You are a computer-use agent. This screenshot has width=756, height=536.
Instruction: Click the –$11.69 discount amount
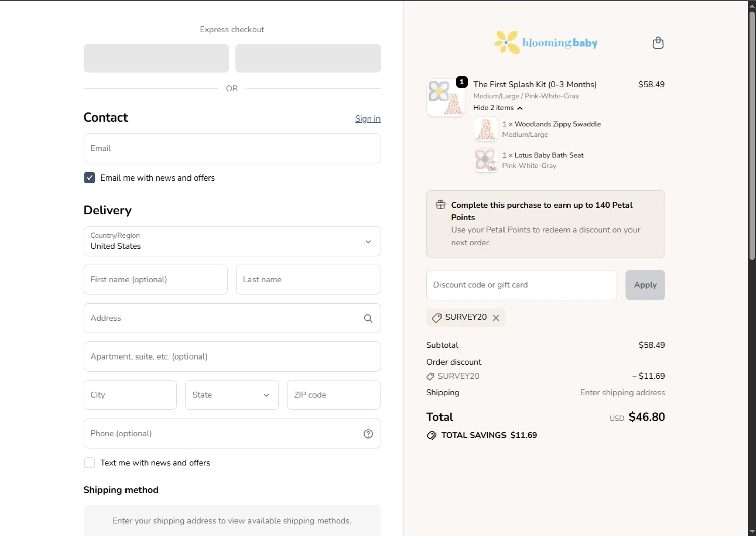(x=648, y=376)
